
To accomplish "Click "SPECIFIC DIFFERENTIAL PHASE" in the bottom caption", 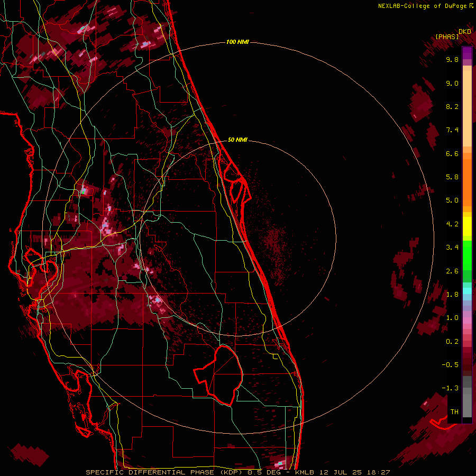I will point(151,472).
